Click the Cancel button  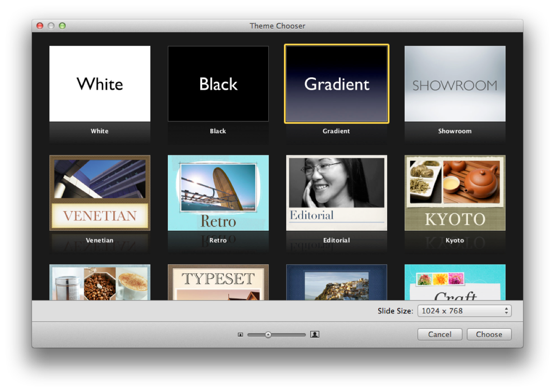pos(439,334)
